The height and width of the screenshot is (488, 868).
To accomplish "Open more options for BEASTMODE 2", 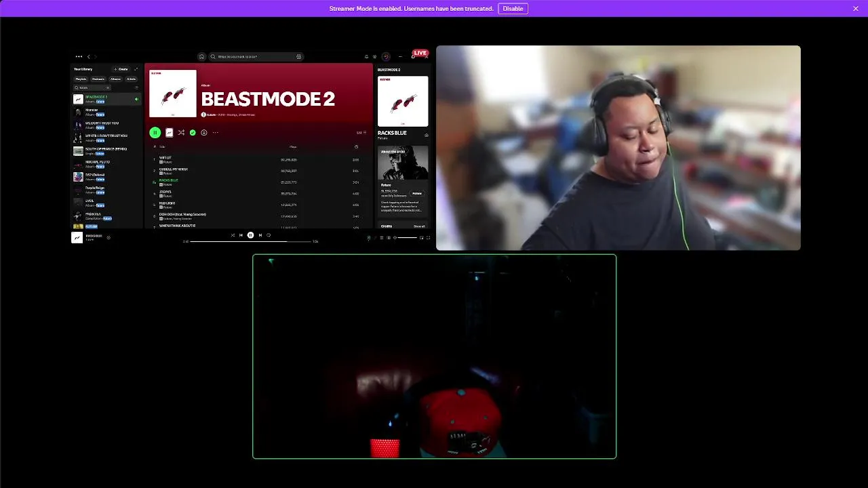I will click(215, 133).
